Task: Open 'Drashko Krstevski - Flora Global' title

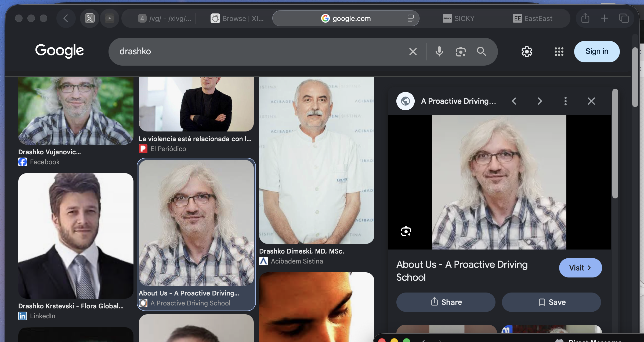Action: coord(71,306)
